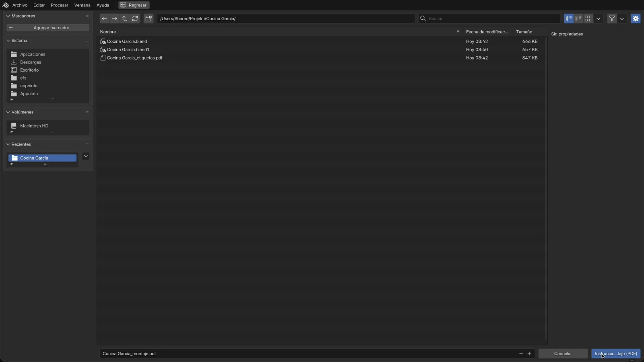This screenshot has width=644, height=362.
Task: Collapse the Marcadores panel
Action: point(8,16)
